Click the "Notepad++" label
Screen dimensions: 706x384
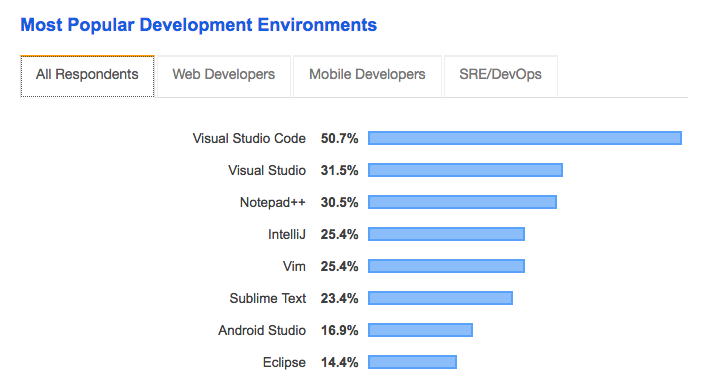(272, 202)
